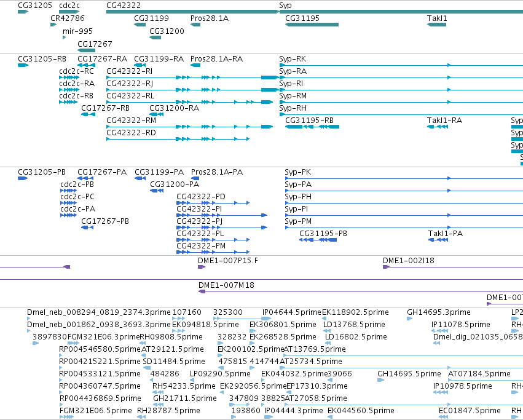The image size is (523, 420).
Task: Click the CG31205-PB protein label
Action: (42, 172)
